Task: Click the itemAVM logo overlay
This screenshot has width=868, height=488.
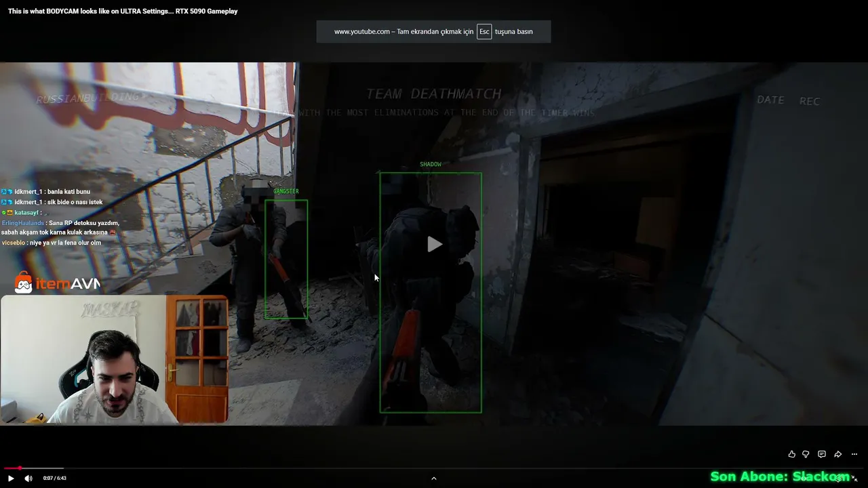Action: pyautogui.click(x=58, y=283)
